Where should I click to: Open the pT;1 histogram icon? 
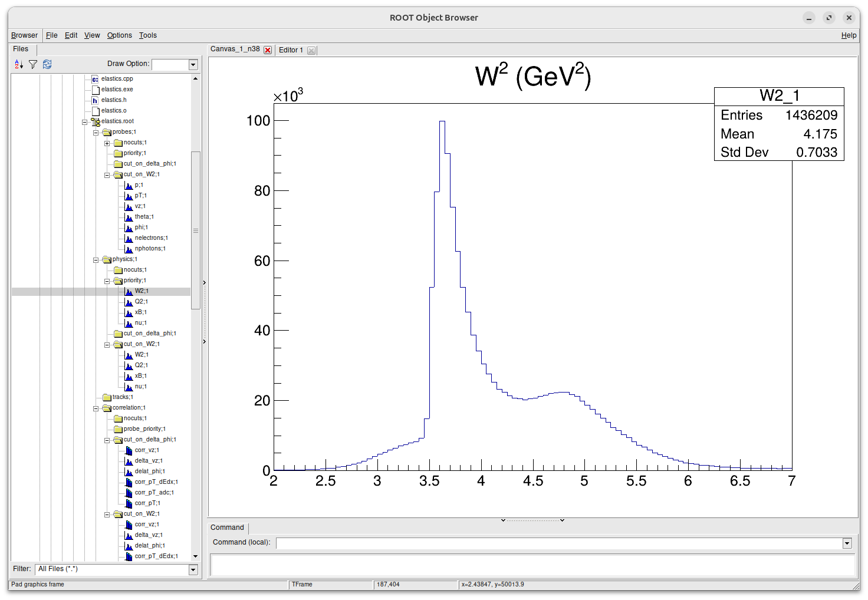129,196
